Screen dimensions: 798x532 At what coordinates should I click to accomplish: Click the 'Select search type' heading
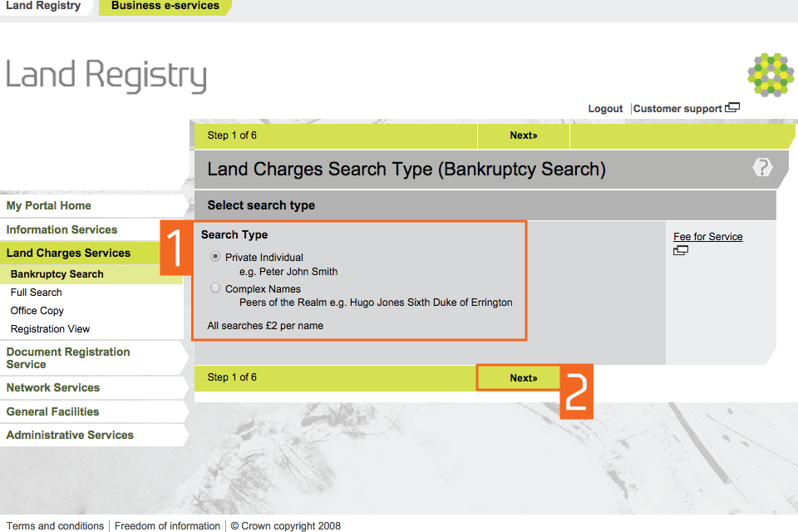[261, 205]
